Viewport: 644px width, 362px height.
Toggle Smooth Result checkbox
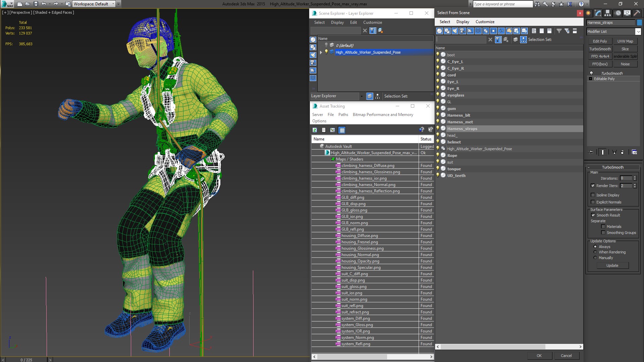click(593, 215)
